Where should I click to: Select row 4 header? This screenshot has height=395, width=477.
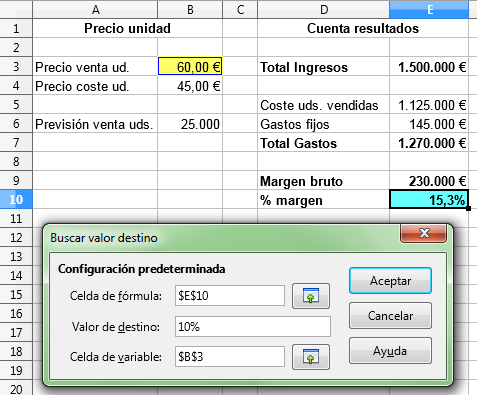click(16, 85)
